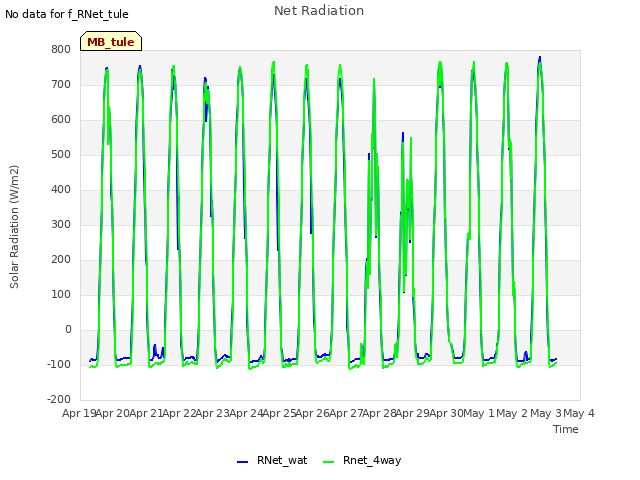
Task: Click the May 3 x-axis tick label
Action: pyautogui.click(x=546, y=413)
